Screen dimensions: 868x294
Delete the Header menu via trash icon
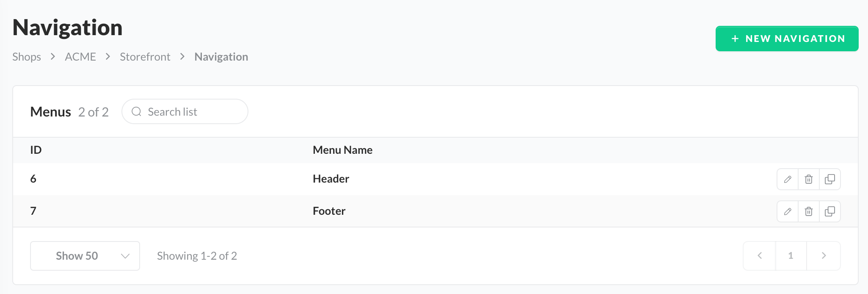click(x=809, y=179)
